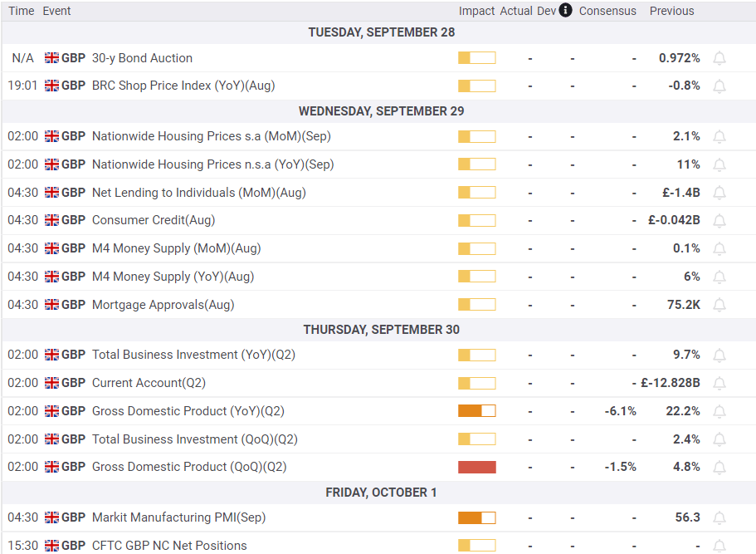This screenshot has width=756, height=554.
Task: Expand Nationwide Housing Prices n.s.a (YoY) event
Action: tap(212, 164)
